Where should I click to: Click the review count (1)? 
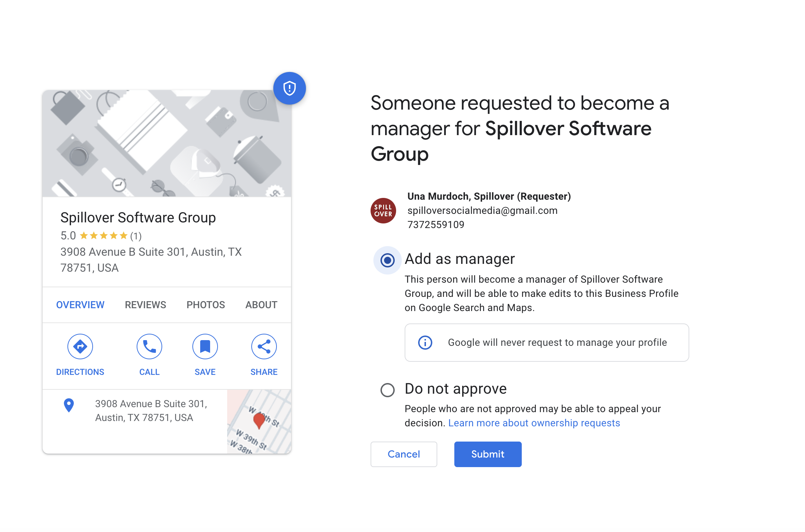(x=136, y=236)
